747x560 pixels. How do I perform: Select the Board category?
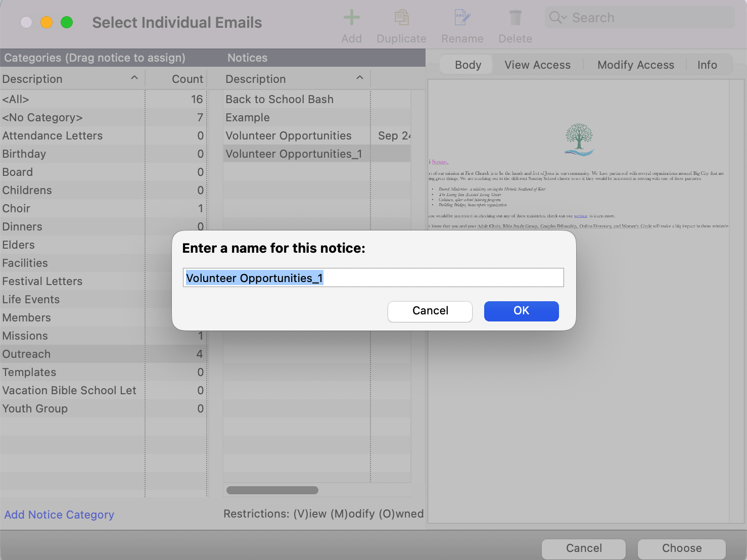(103, 172)
